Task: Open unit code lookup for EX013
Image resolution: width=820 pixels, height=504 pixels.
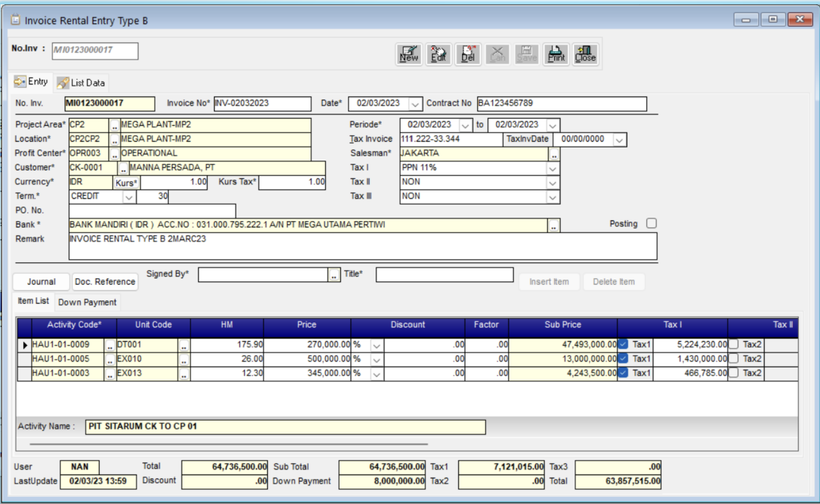Action: pyautogui.click(x=184, y=374)
